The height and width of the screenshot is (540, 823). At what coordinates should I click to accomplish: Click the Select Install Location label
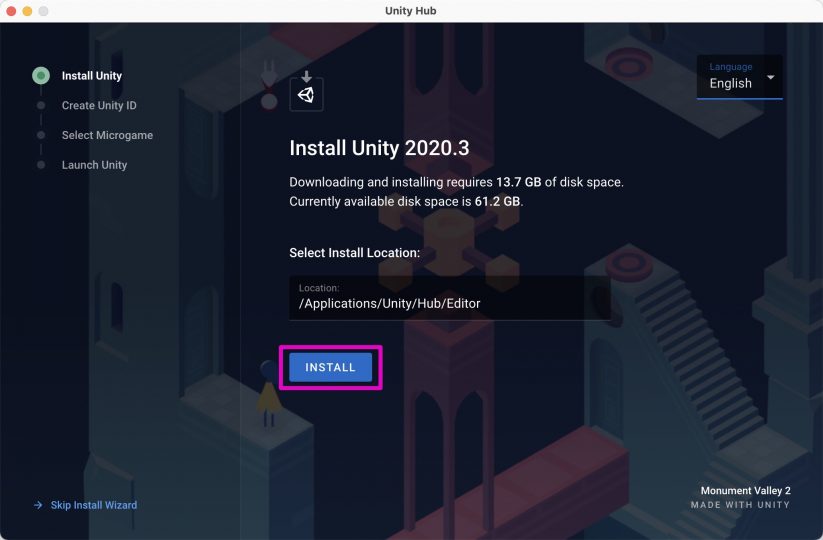354,252
